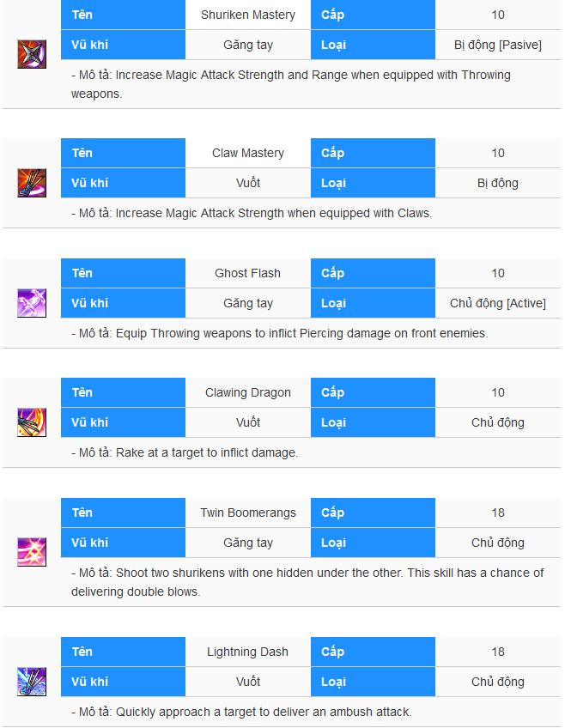Click the Twin Boomerangs description text

click(x=307, y=582)
